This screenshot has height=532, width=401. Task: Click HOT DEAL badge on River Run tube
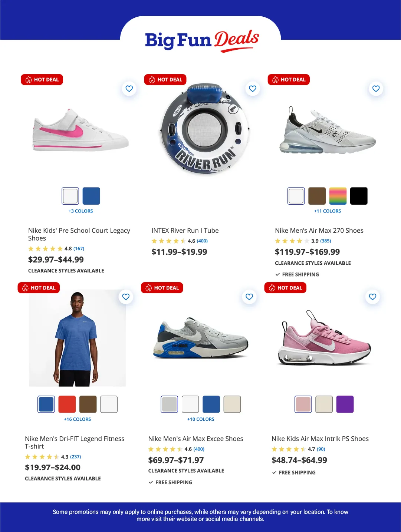point(165,80)
